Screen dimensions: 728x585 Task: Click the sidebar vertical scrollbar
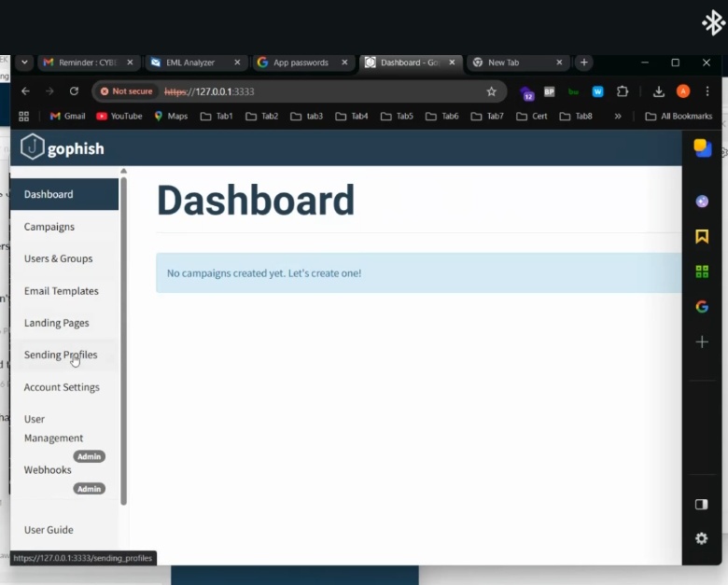[x=123, y=341]
